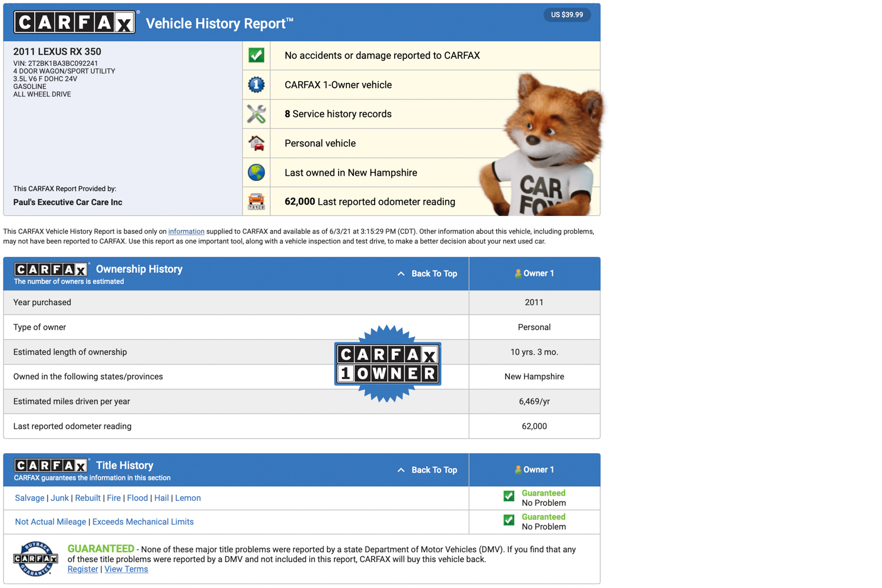882x588 pixels.
Task: Click the globe last-owned location icon
Action: tap(256, 172)
